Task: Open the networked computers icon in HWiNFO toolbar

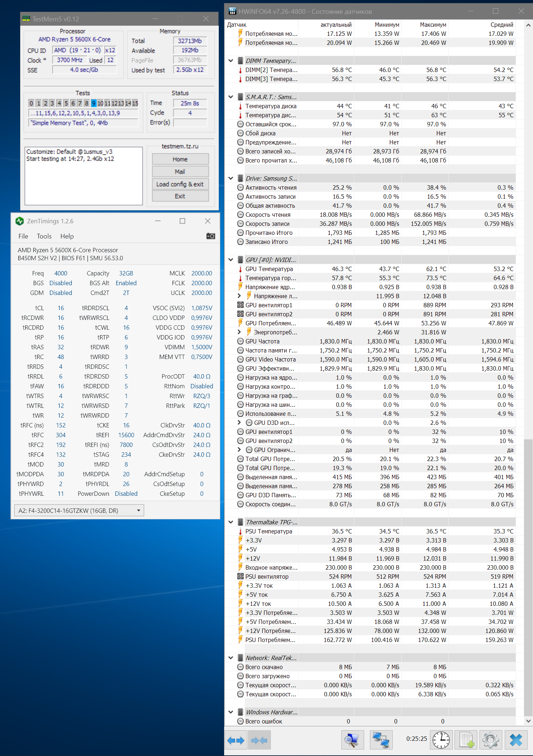Action: [381, 740]
